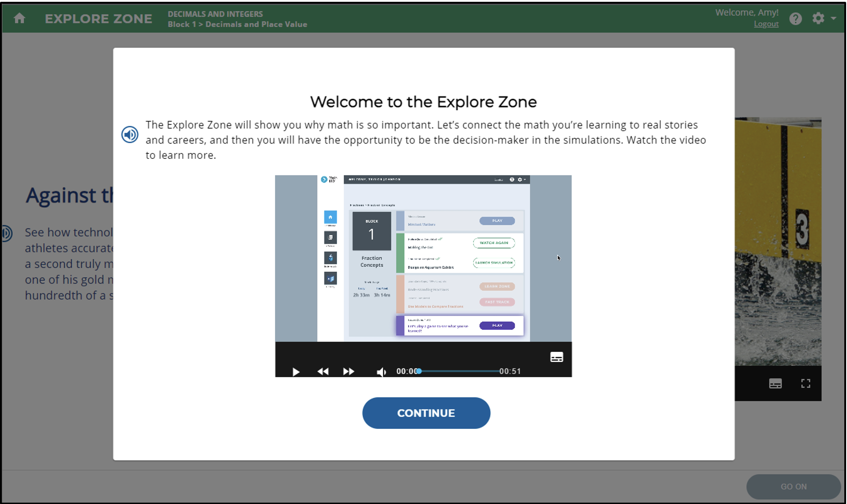Toggle captions on the background video
847x504 pixels.
pos(775,383)
